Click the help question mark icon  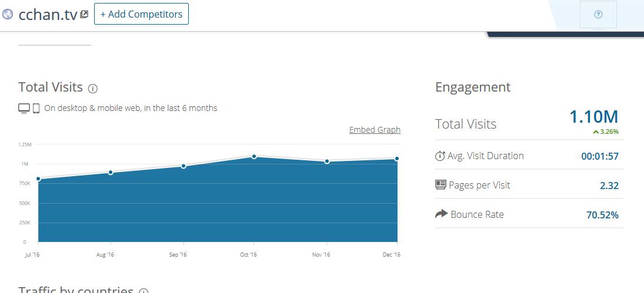tap(598, 15)
